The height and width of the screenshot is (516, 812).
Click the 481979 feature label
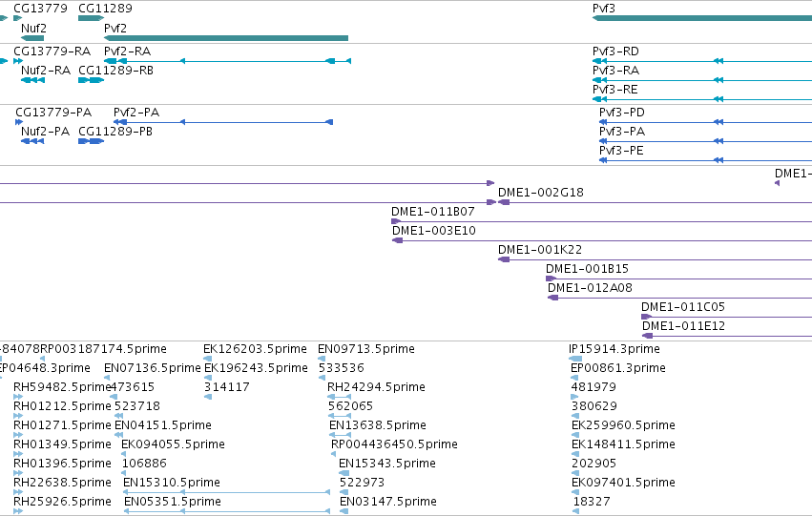593,387
